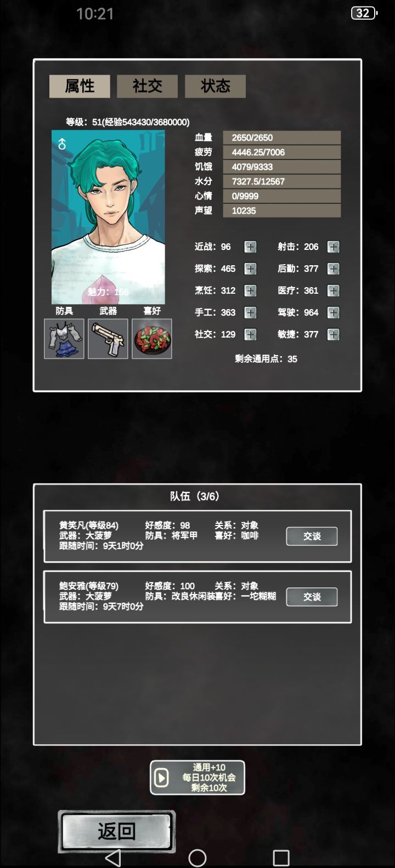This screenshot has width=395, height=868.
Task: Increase 医疗 medical stat by one
Action: (333, 290)
